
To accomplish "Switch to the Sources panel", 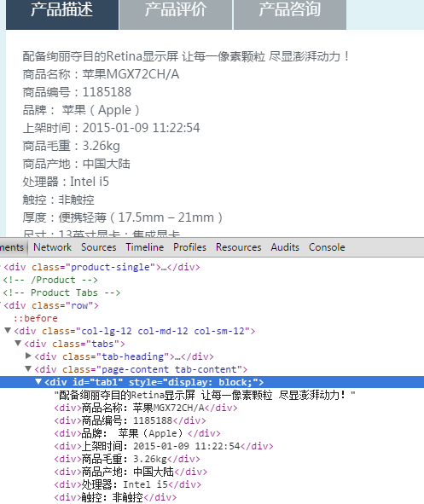I will point(99,247).
